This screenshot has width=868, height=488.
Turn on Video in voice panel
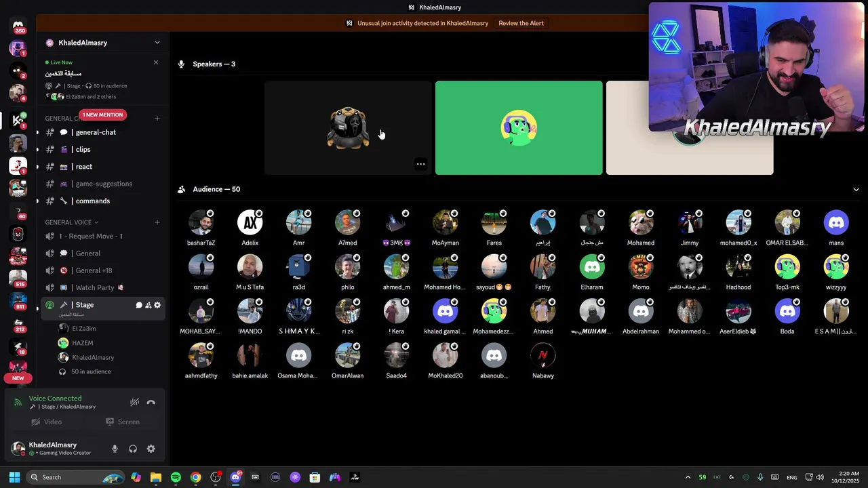point(47,422)
